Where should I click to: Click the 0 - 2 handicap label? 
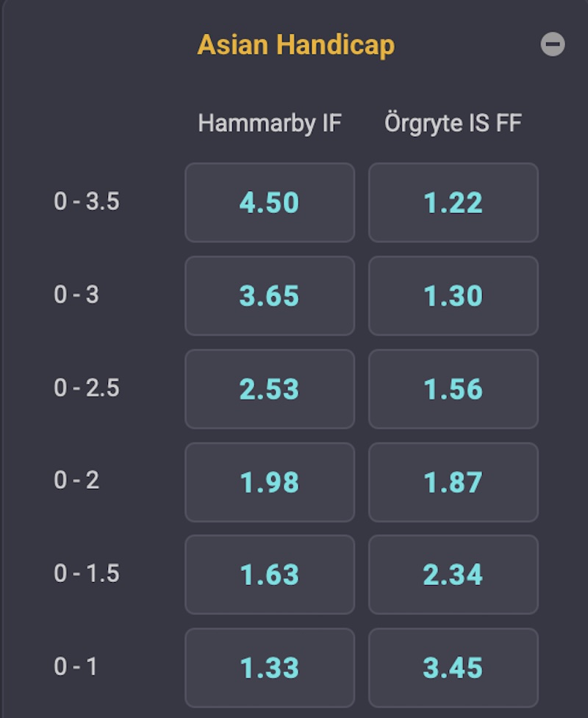[76, 481]
